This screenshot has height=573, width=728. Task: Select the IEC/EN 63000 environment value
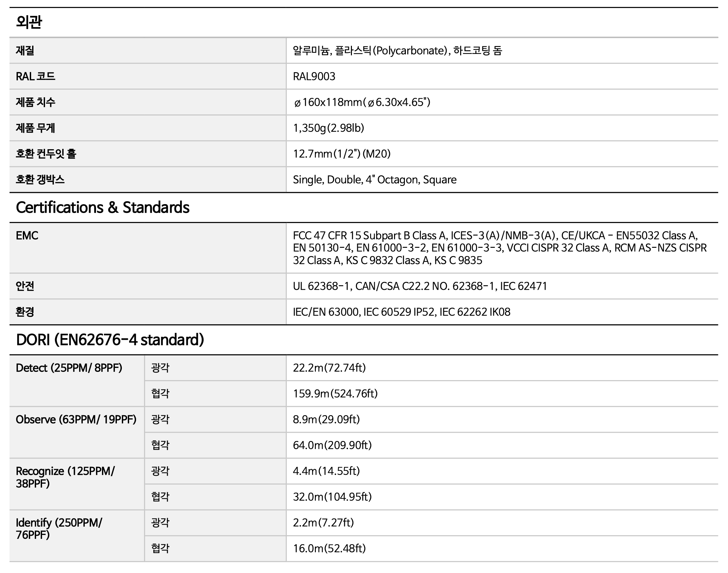401,312
